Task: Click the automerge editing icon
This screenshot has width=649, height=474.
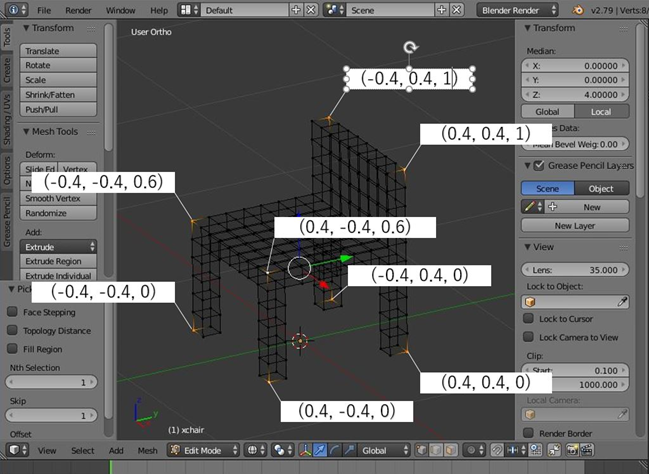Action: coord(554,450)
